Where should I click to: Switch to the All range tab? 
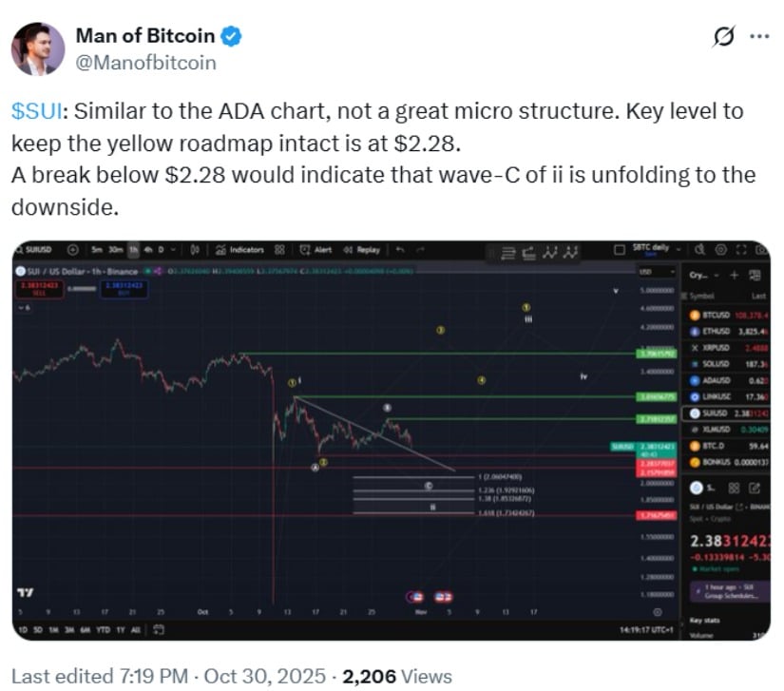click(x=138, y=629)
